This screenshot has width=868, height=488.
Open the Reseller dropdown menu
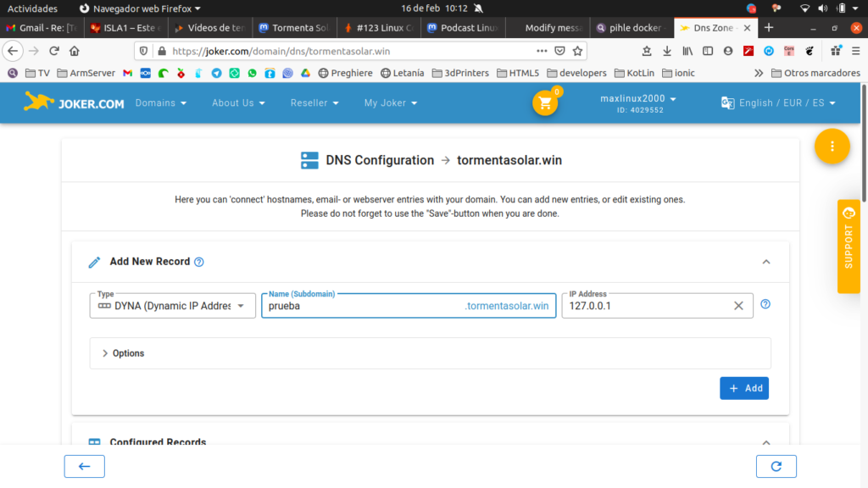[314, 103]
